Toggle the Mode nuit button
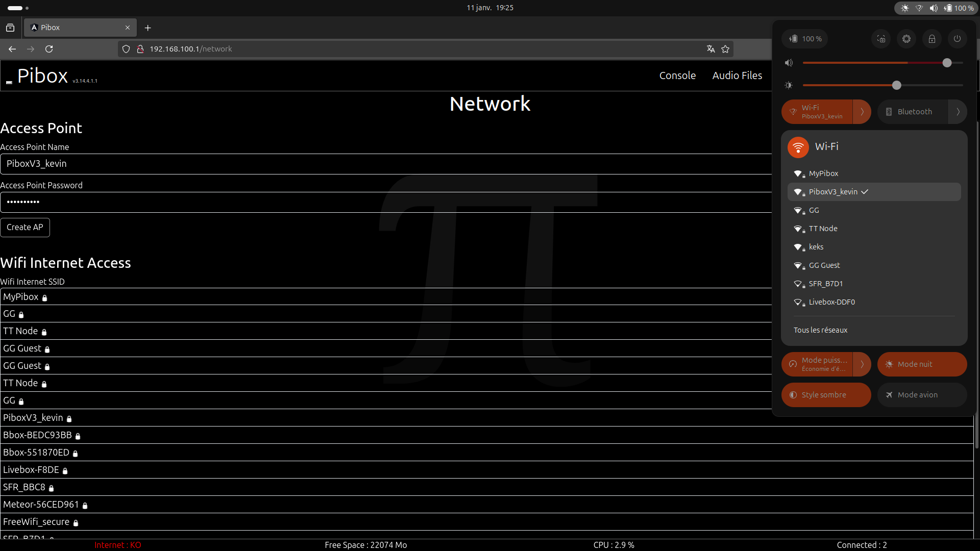 (922, 364)
